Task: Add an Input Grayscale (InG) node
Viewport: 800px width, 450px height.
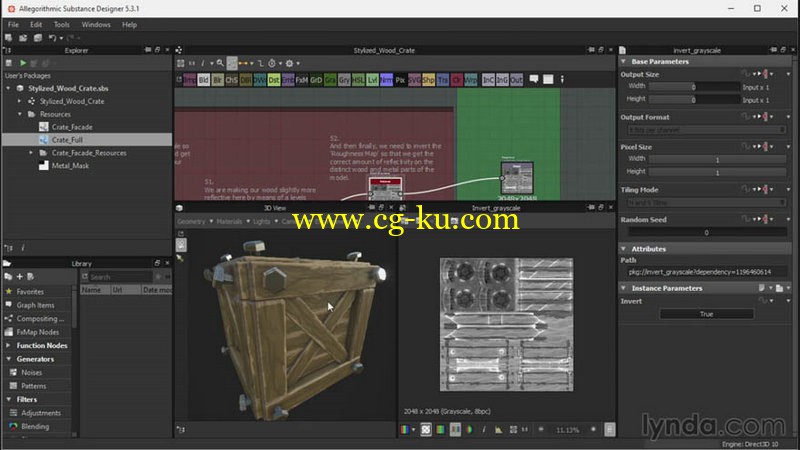Action: (x=503, y=80)
